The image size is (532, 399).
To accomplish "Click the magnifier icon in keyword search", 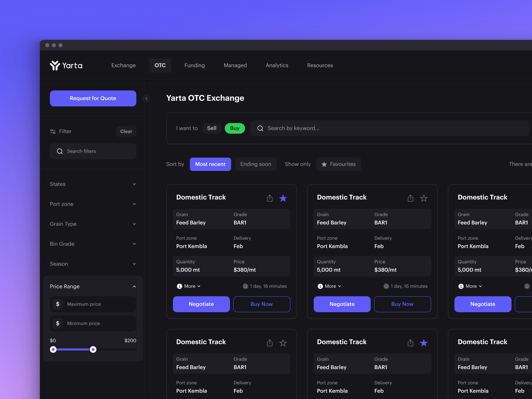I will [260, 129].
